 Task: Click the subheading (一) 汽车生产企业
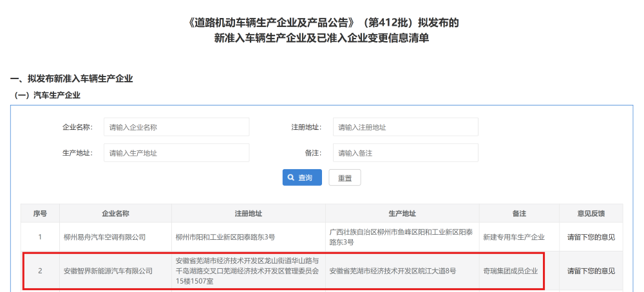tap(46, 96)
